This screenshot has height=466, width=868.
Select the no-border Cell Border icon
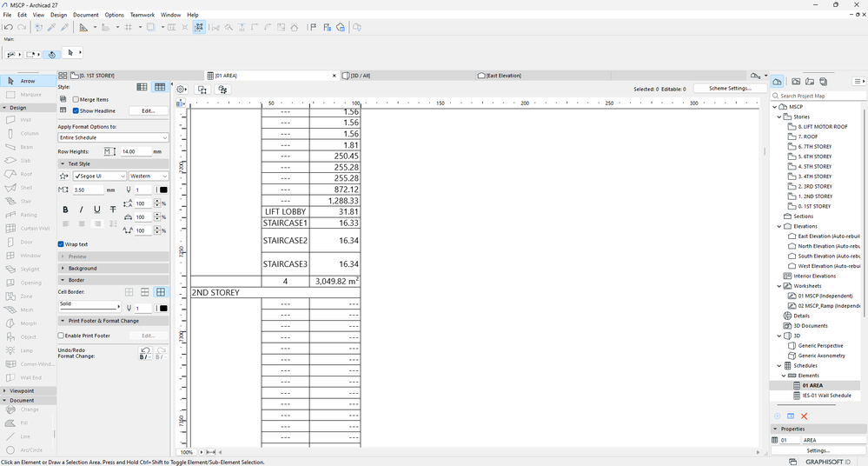(129, 292)
